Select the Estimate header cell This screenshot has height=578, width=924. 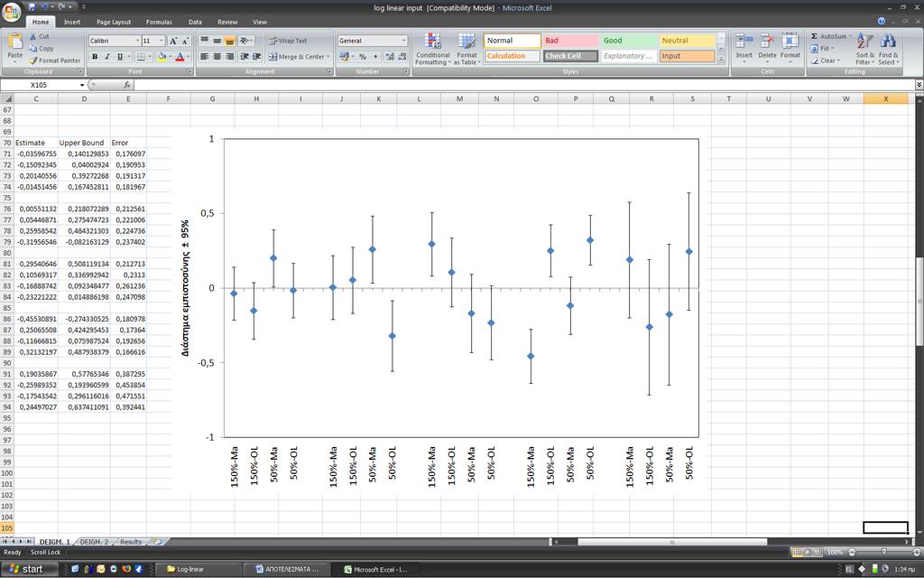point(35,143)
